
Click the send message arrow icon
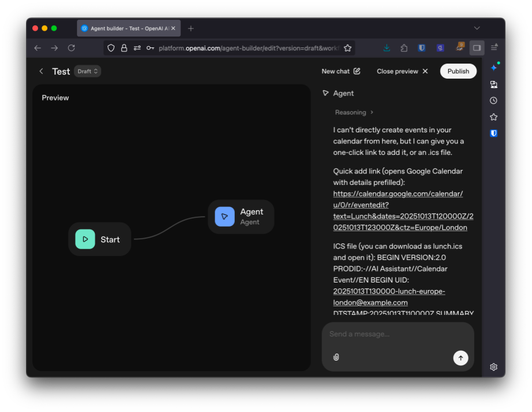[460, 357]
